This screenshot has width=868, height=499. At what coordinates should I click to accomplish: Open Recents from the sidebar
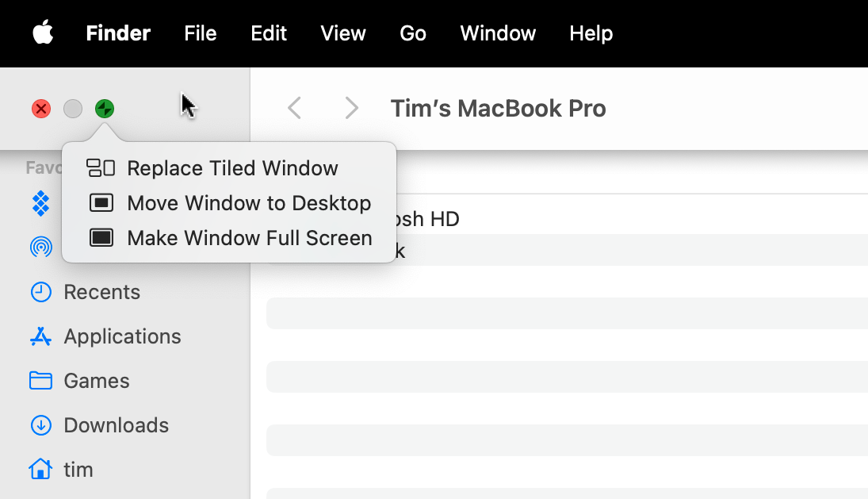coord(101,292)
